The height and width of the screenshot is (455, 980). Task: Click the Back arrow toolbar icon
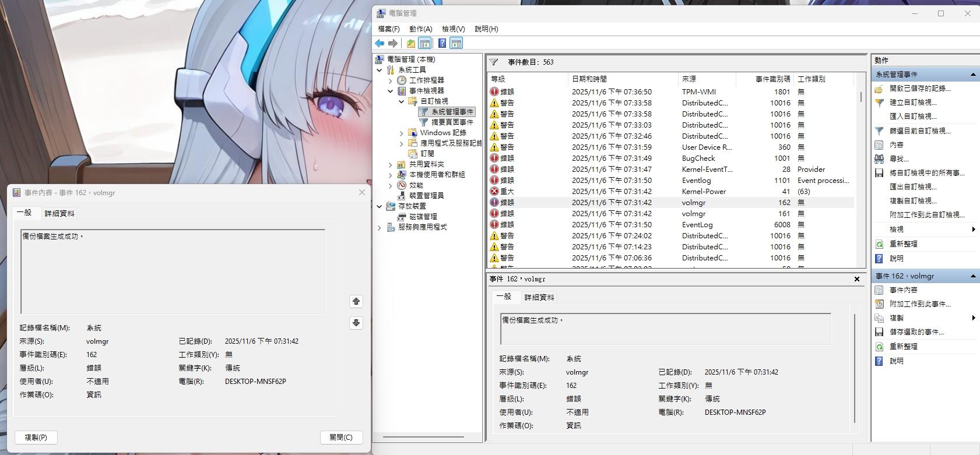tap(380, 43)
